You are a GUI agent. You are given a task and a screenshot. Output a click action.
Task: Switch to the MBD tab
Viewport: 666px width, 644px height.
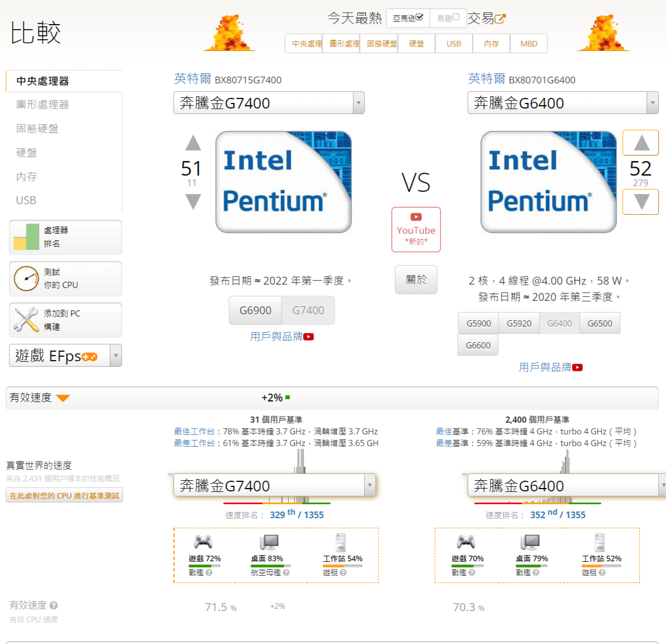tap(529, 44)
